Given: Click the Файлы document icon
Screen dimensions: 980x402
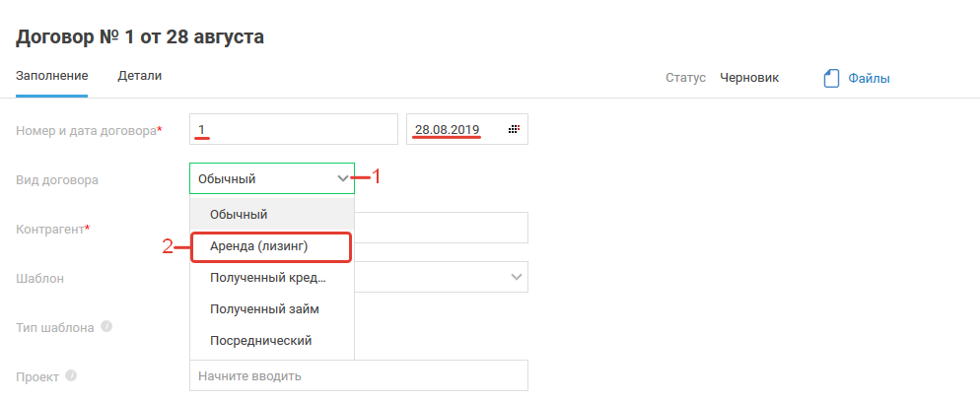Looking at the screenshot, I should click(x=830, y=79).
